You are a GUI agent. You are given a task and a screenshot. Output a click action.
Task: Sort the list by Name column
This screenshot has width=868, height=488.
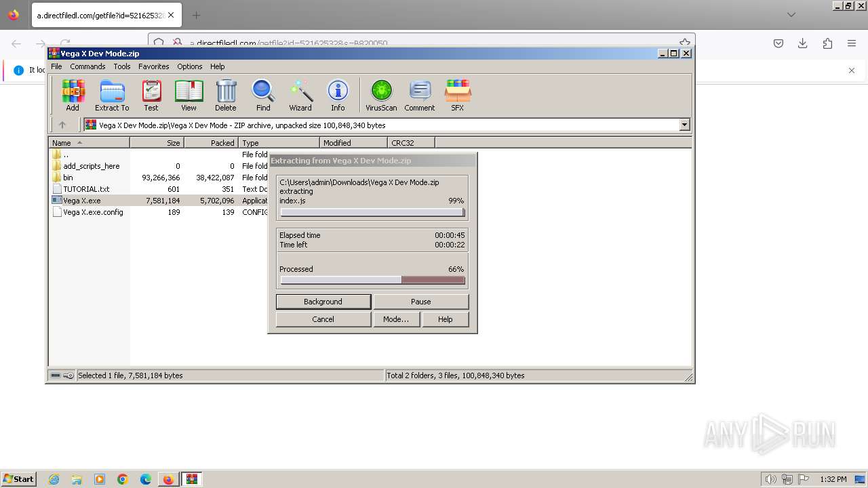(89, 143)
